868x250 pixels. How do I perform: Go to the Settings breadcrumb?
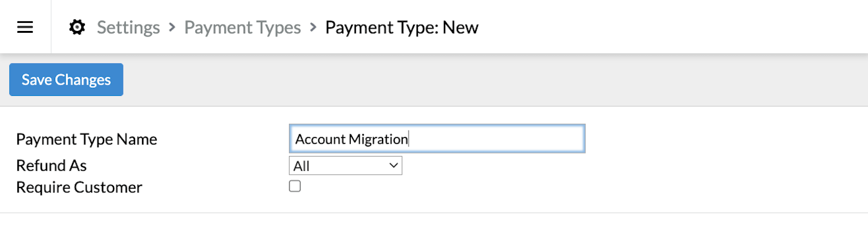[x=128, y=27]
